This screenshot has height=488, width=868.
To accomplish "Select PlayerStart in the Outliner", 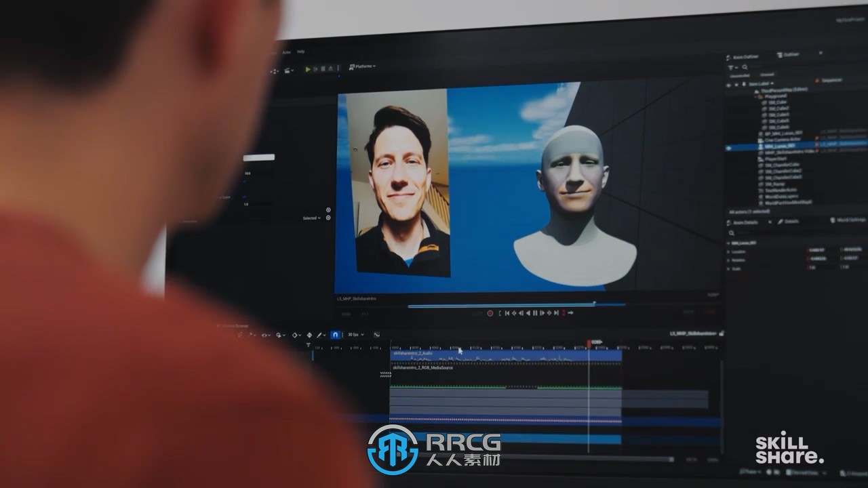I will click(775, 159).
